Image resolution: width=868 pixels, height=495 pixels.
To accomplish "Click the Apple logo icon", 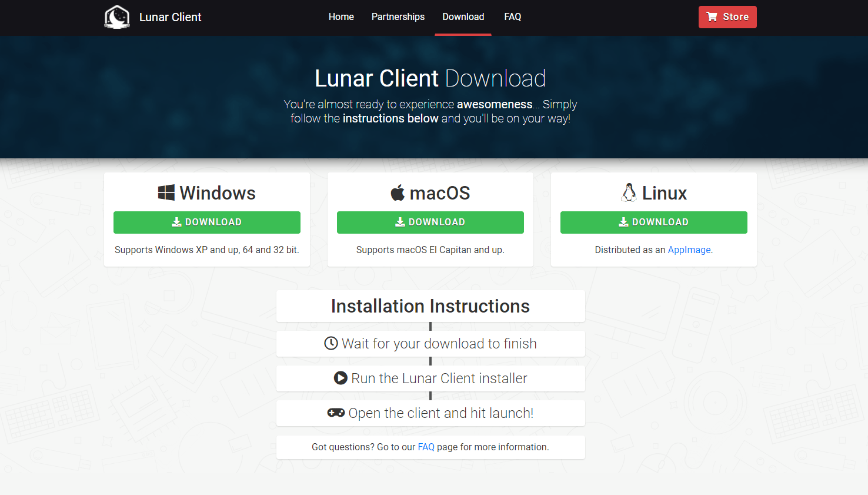I will click(x=398, y=192).
